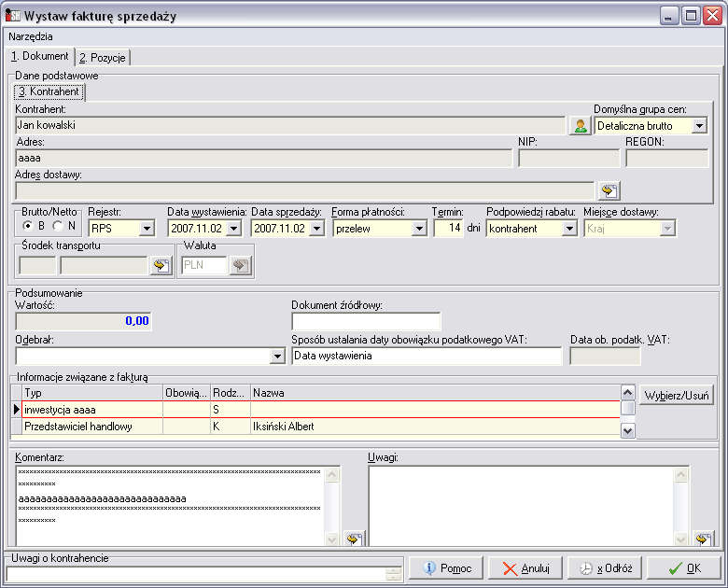This screenshot has height=588, width=728.
Task: Click the Anuluj cancel button
Action: tap(525, 568)
